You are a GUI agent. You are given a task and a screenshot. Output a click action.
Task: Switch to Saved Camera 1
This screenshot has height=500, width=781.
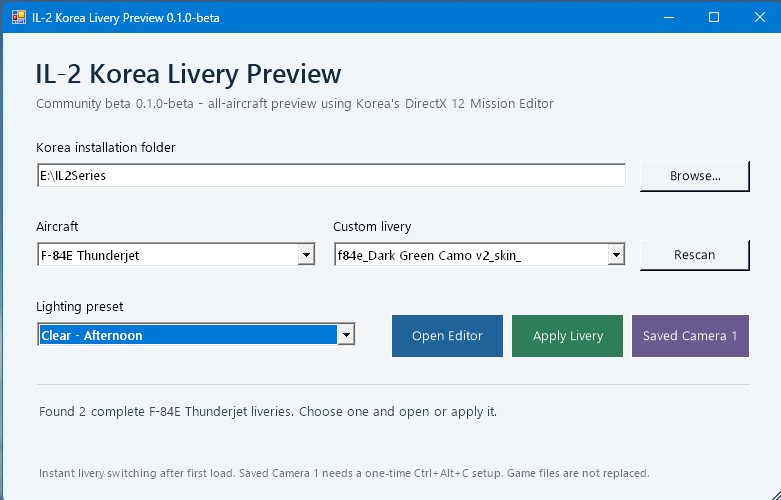(x=690, y=336)
